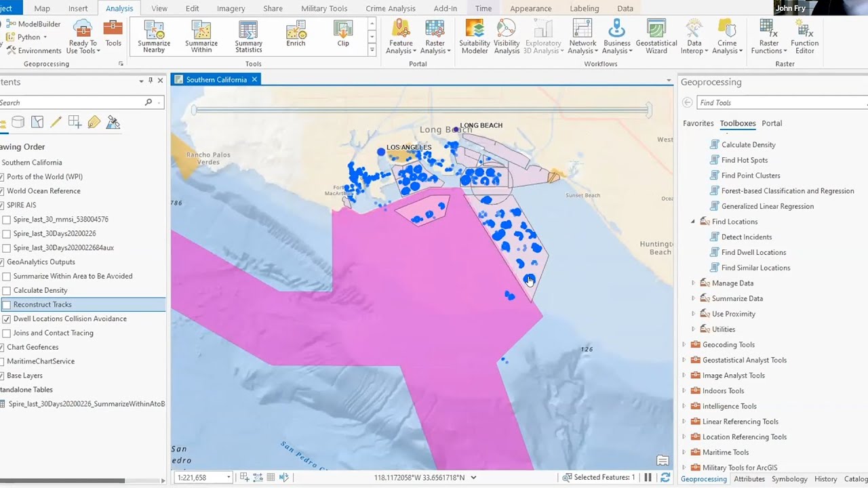
Task: Toggle Spire_last_30Days20200226 layer checkbox
Action: point(7,234)
